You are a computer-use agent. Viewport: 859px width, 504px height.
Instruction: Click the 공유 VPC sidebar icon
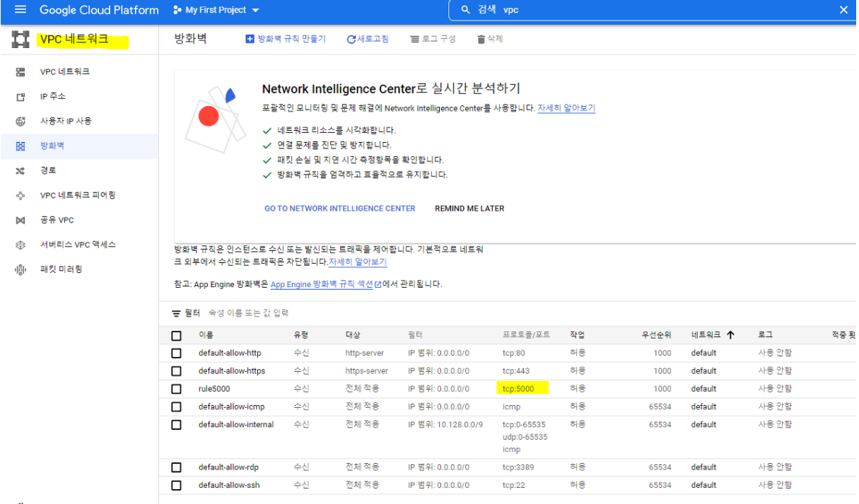[21, 221]
